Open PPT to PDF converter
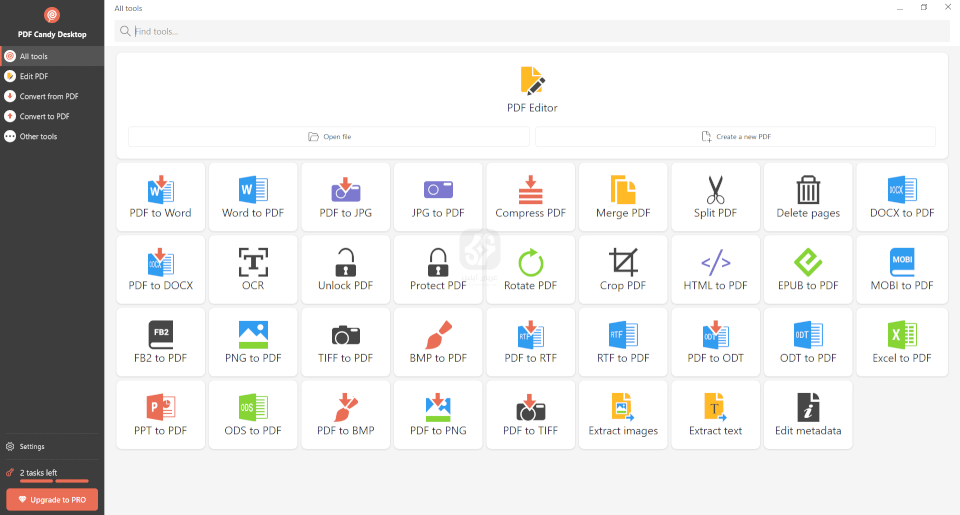The width and height of the screenshot is (960, 515). click(x=160, y=415)
